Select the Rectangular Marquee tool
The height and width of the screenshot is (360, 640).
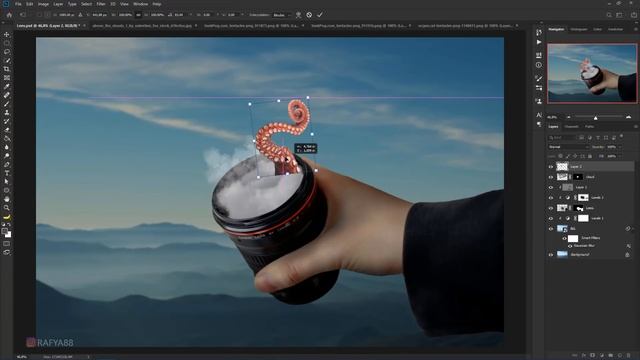click(7, 43)
